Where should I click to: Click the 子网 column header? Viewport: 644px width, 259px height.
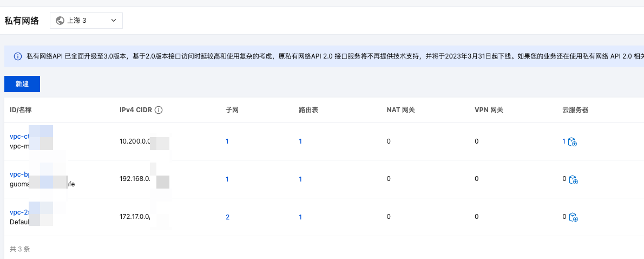click(232, 110)
